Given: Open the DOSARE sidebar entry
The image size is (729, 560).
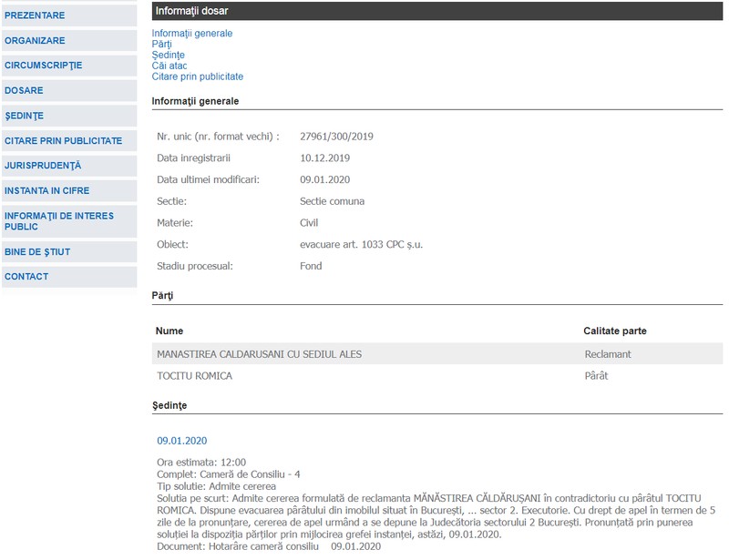Looking at the screenshot, I should tap(69, 90).
